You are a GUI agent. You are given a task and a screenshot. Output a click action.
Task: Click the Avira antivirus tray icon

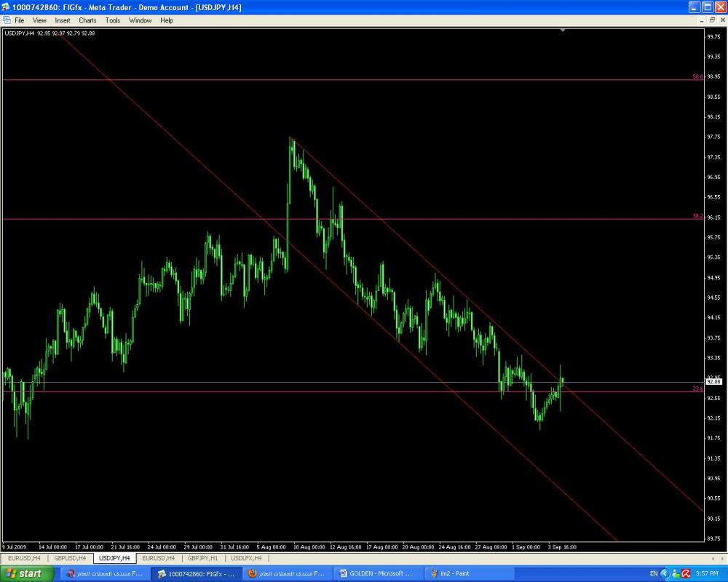coord(687,574)
